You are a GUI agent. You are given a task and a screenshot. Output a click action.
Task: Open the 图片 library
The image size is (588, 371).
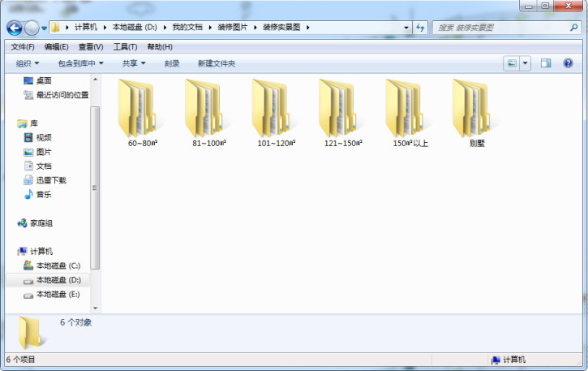tap(37, 152)
